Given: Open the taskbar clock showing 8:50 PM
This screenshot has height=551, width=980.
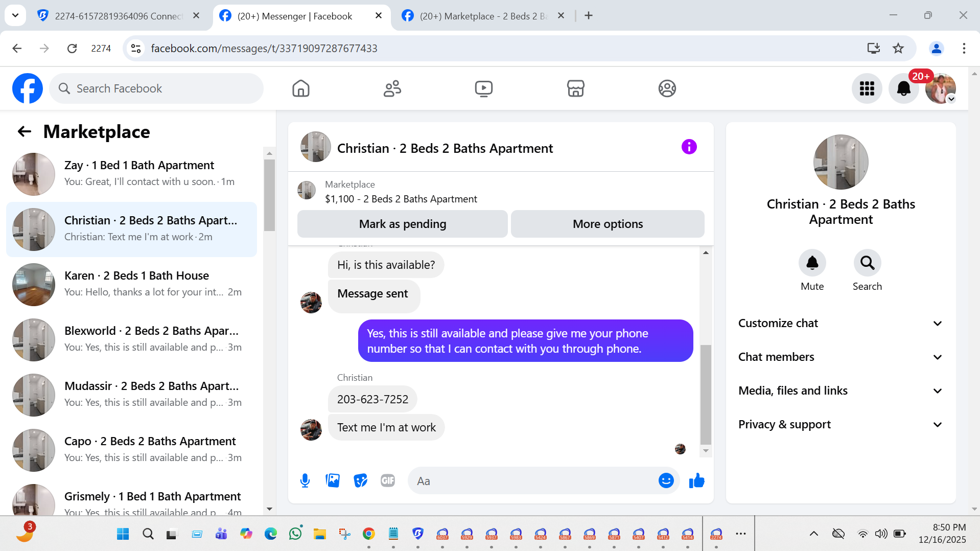Looking at the screenshot, I should click(942, 533).
